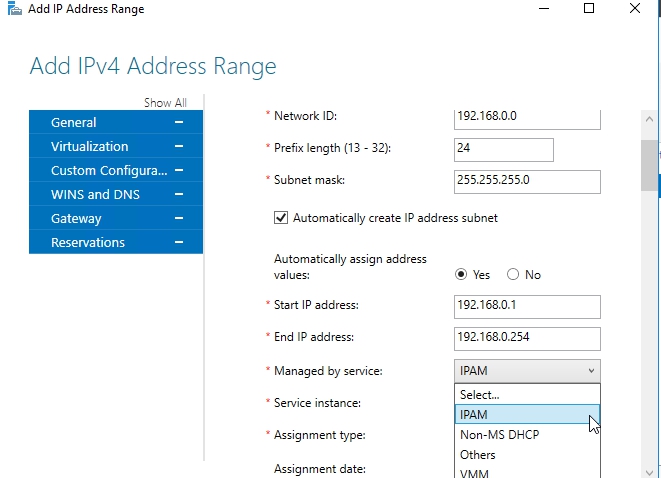This screenshot has height=478, width=661.
Task: Collapse the General section minus icon
Action: pyautogui.click(x=179, y=122)
